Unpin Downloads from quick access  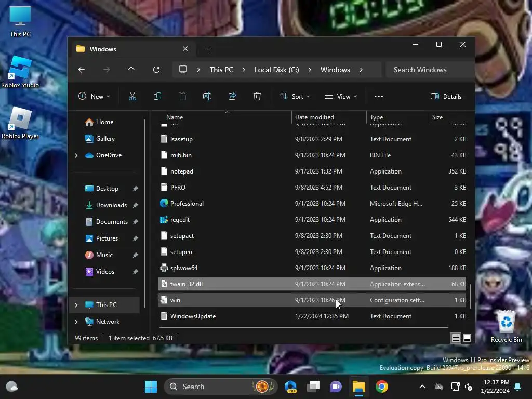[x=136, y=205]
